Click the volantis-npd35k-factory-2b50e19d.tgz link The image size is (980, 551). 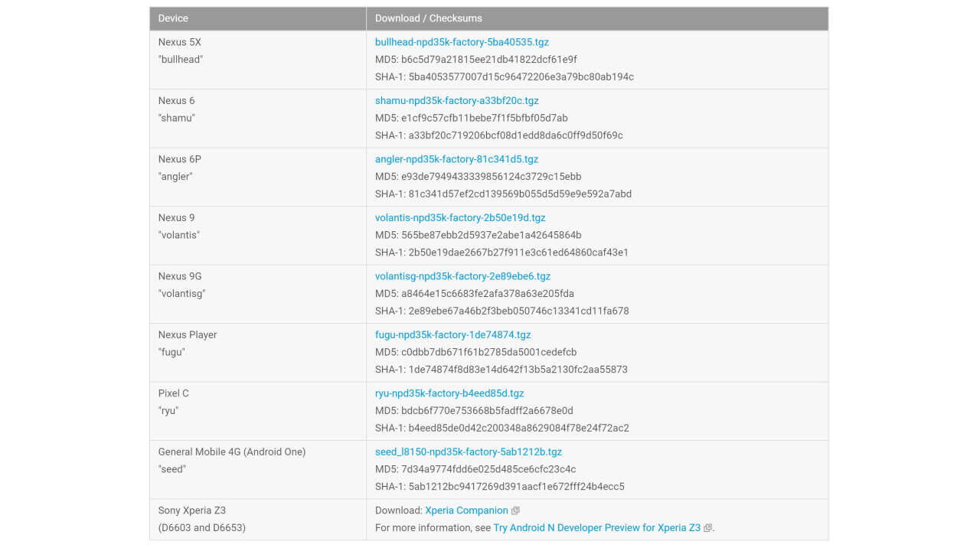pos(460,217)
